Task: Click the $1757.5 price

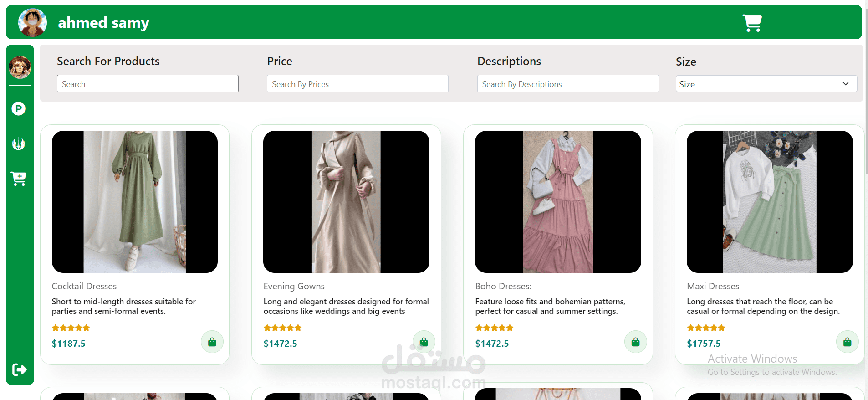Action: click(x=704, y=344)
